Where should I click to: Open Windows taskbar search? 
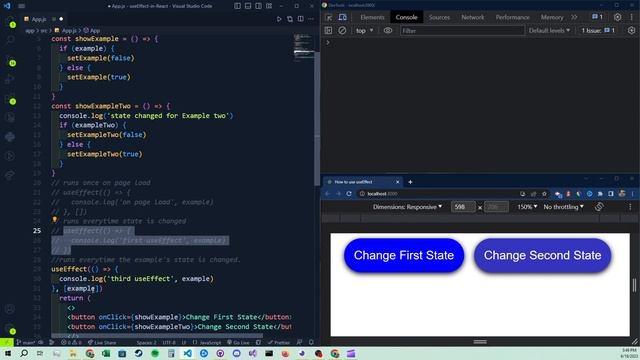[x=24, y=353]
